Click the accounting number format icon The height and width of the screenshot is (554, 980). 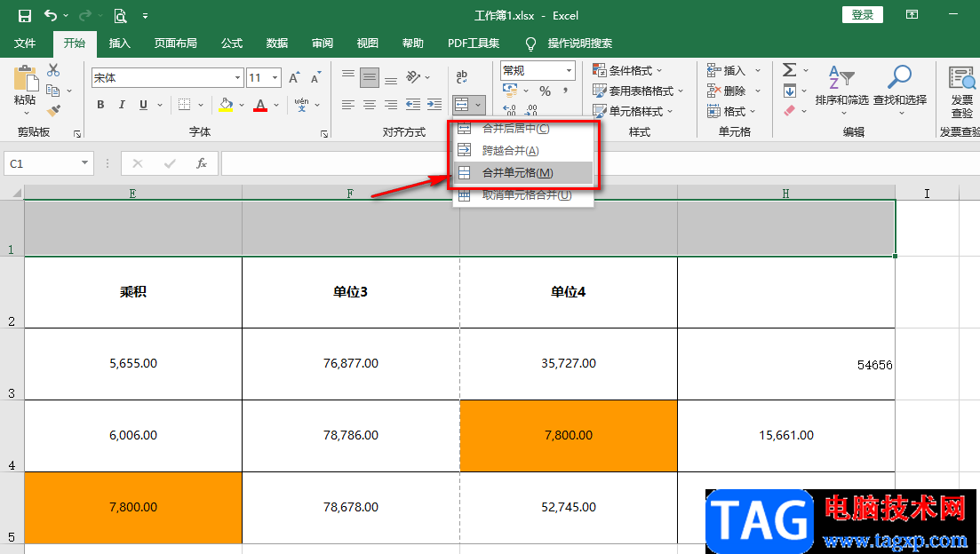point(510,91)
